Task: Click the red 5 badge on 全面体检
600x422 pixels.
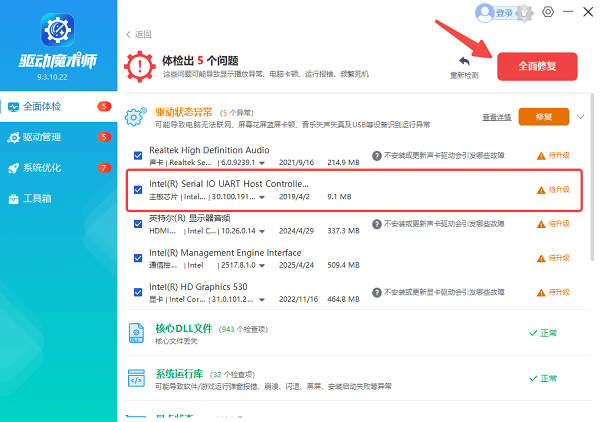Action: (x=104, y=106)
